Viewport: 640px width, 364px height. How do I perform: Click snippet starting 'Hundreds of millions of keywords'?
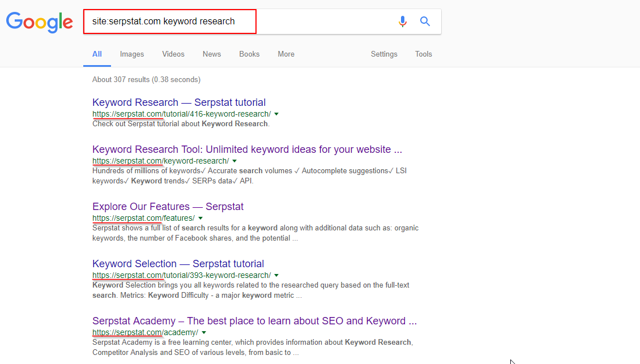coord(249,176)
